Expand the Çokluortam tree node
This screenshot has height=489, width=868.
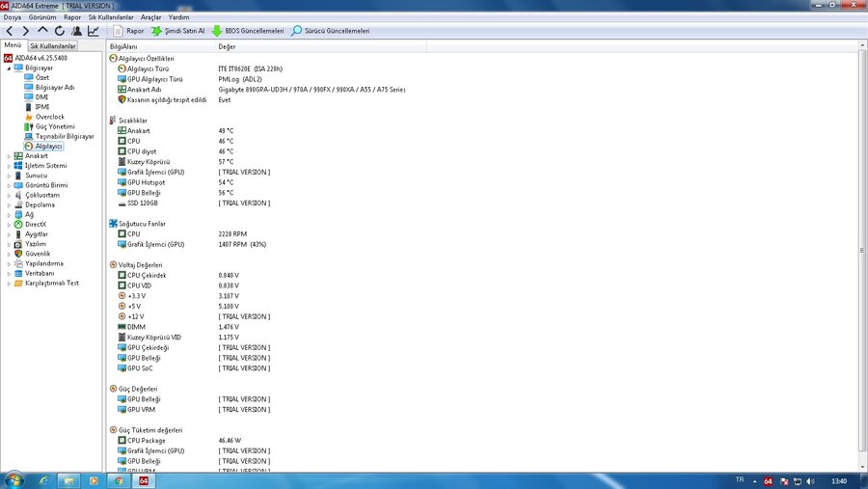pyautogui.click(x=9, y=195)
